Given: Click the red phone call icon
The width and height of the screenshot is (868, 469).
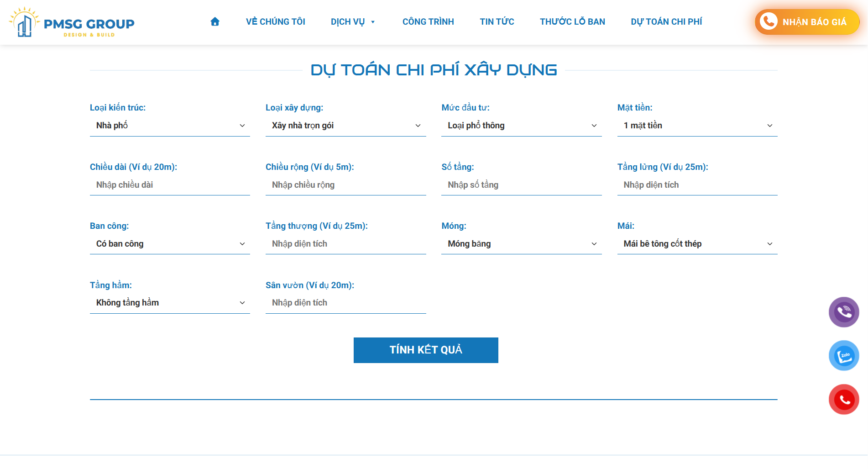Looking at the screenshot, I should [843, 400].
